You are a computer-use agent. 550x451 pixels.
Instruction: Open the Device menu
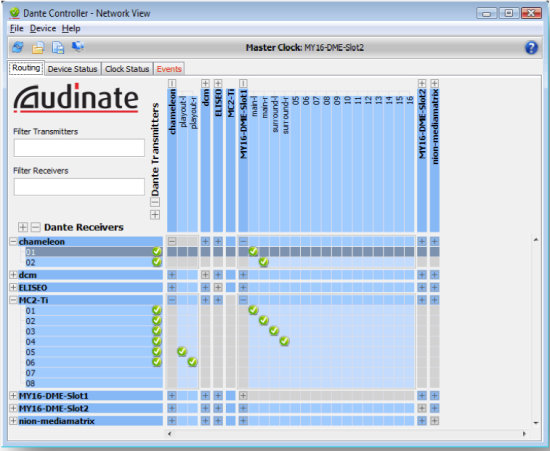pyautogui.click(x=43, y=28)
